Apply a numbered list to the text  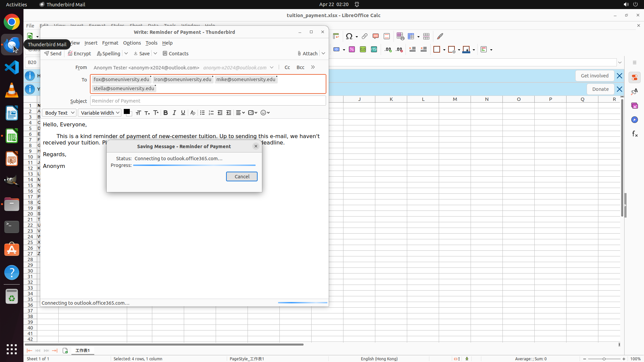pyautogui.click(x=211, y=113)
